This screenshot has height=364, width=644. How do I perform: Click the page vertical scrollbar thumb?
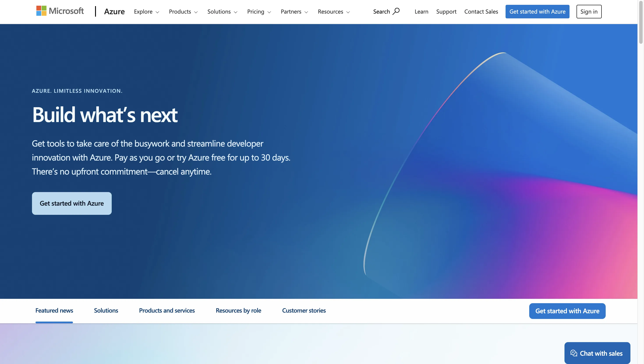[640, 23]
